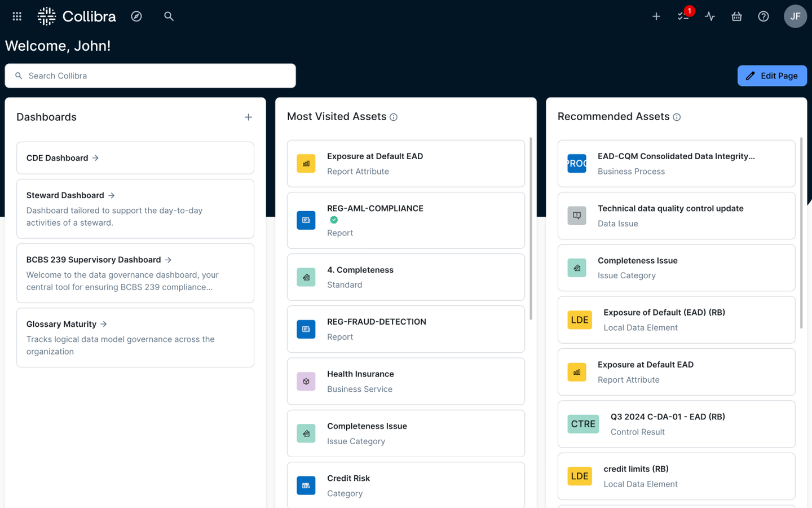Screen dimensions: 812x508
Task: Open the Marketplace basket icon
Action: click(736, 16)
